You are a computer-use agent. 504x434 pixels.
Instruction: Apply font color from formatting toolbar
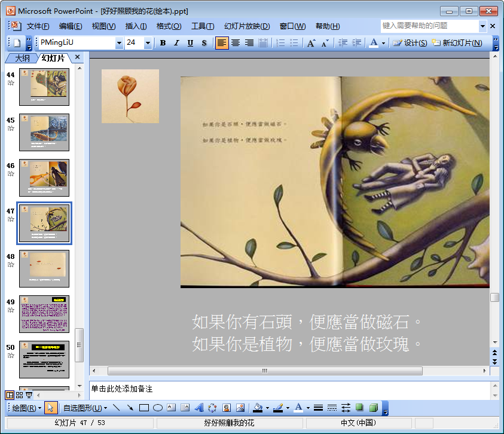coord(374,43)
